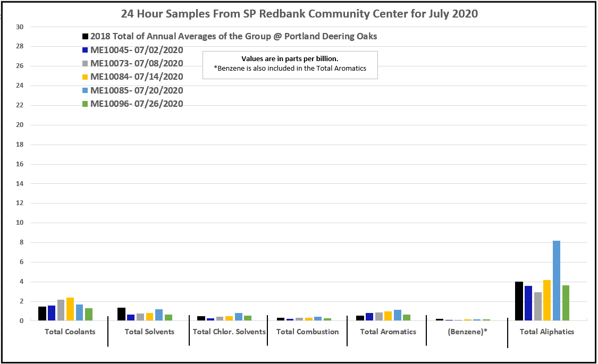Select the tallest light blue Total Aliphatics bar

pyautogui.click(x=557, y=281)
